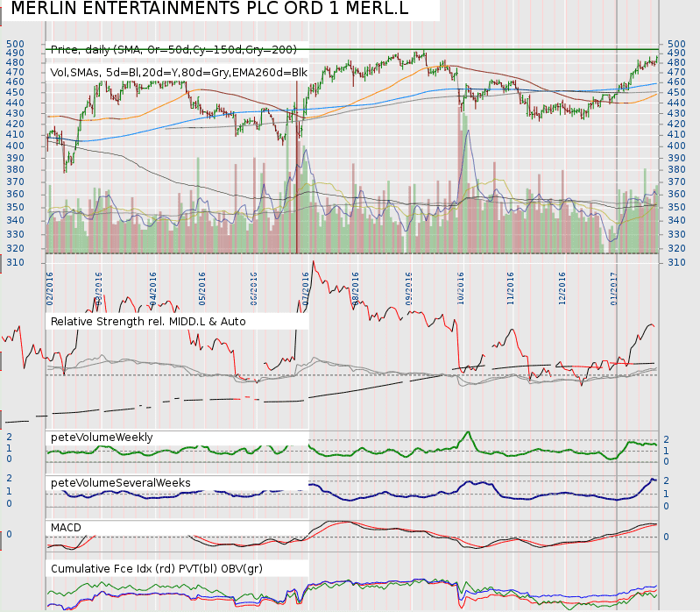This screenshot has height=612, width=700.
Task: Select 450 on the left price axis
Action: pyautogui.click(x=15, y=92)
